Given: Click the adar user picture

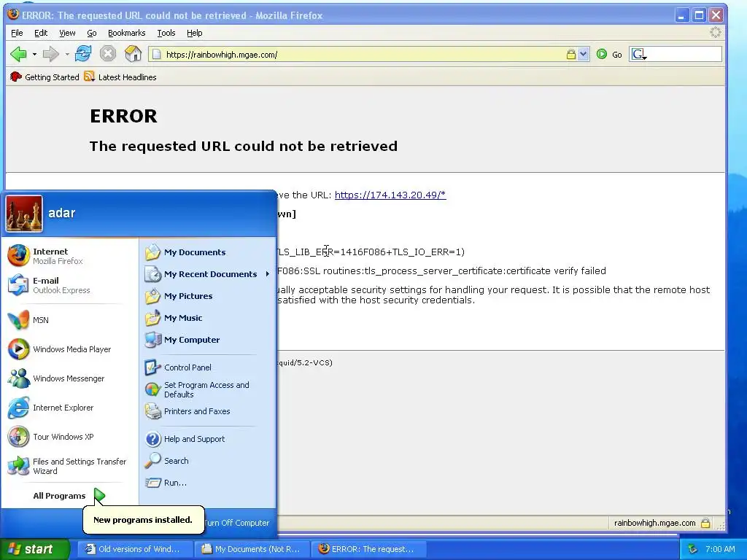Looking at the screenshot, I should click(x=24, y=214).
